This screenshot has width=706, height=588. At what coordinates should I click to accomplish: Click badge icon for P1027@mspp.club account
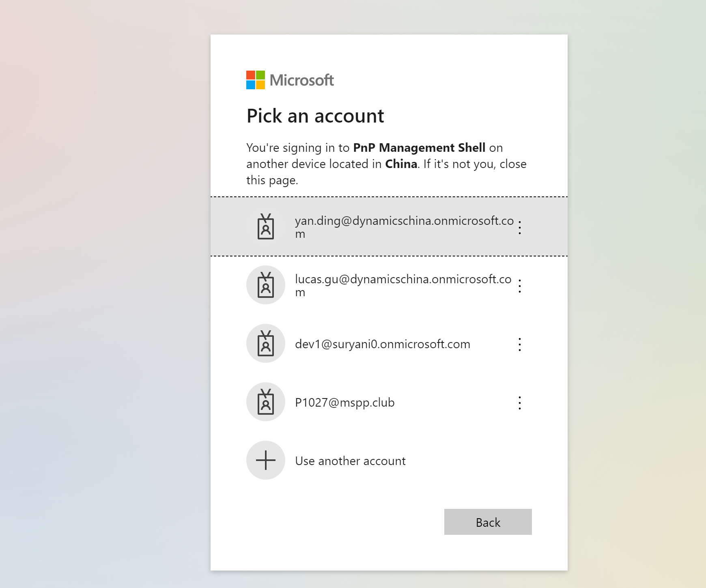(x=266, y=402)
